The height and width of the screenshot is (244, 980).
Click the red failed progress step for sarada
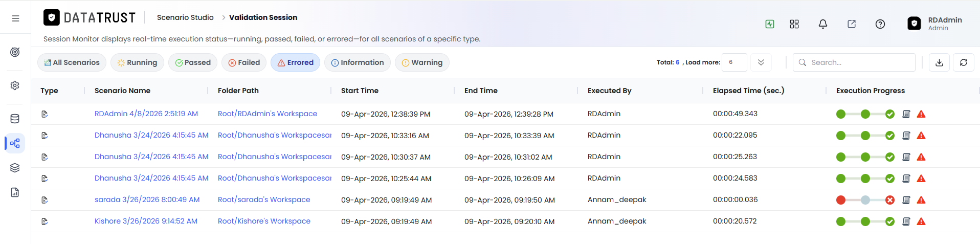841,200
